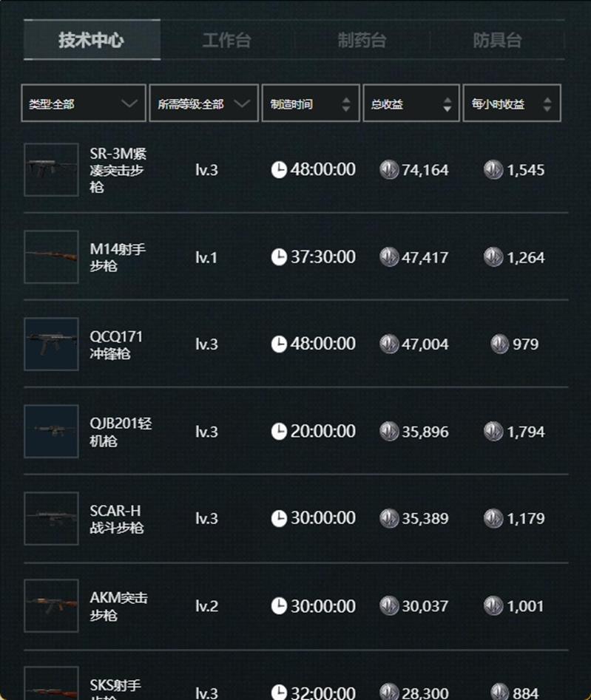Click the AKM突击步枪 weapon icon

click(x=51, y=605)
